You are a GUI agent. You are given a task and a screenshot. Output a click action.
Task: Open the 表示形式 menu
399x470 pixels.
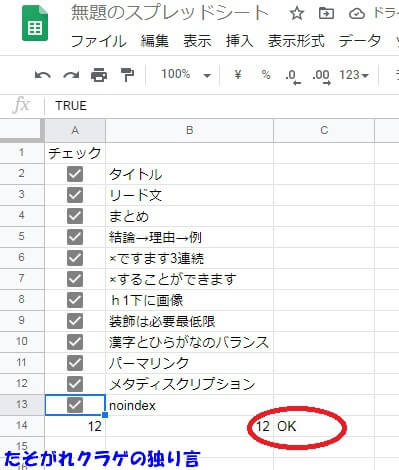[x=296, y=41]
